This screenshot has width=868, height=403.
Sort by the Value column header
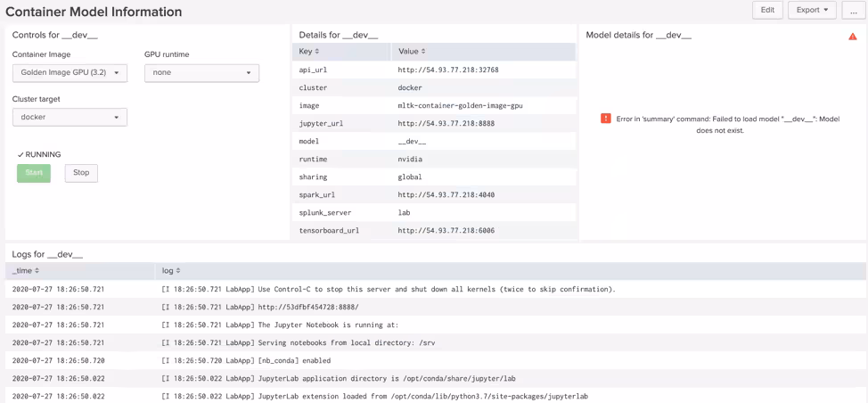pyautogui.click(x=411, y=52)
